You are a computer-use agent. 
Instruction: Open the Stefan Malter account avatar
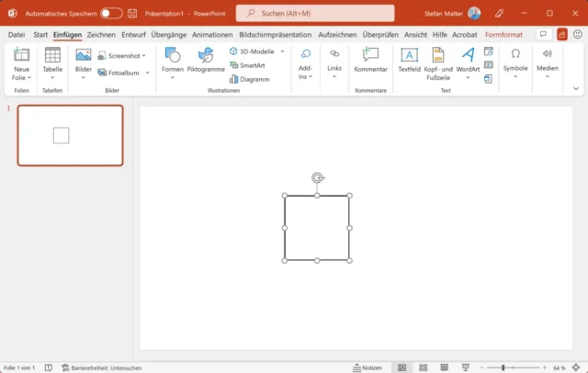pyautogui.click(x=474, y=14)
